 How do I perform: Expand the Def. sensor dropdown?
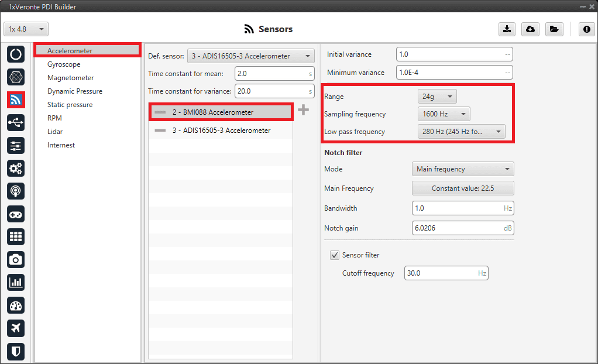(x=250, y=56)
